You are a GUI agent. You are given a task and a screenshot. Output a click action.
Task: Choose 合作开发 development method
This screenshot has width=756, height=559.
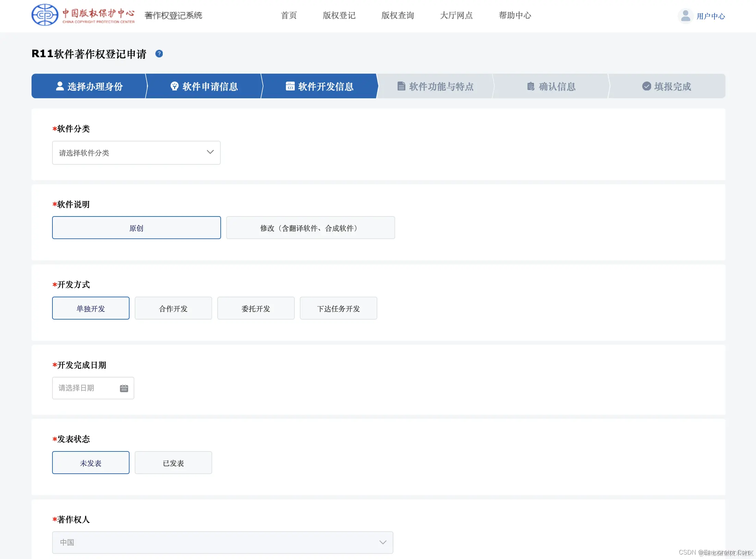click(173, 308)
